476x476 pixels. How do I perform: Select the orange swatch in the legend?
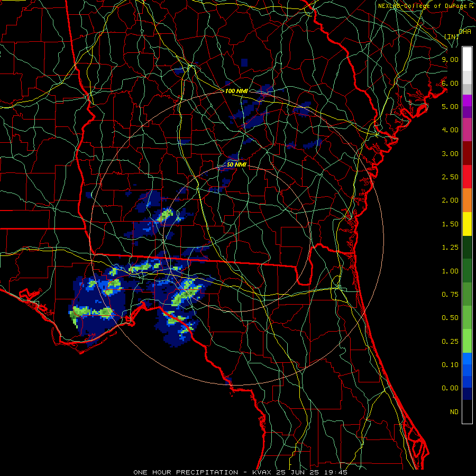467,200
